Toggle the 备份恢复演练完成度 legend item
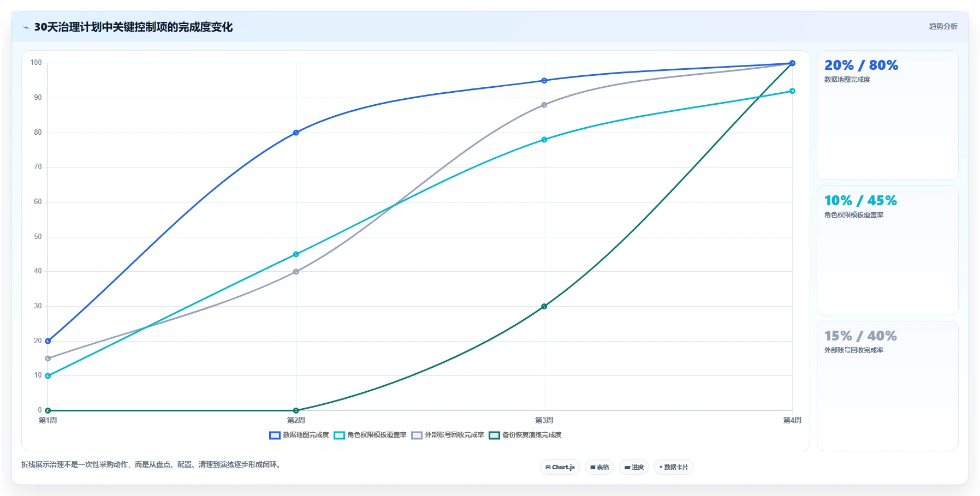This screenshot has height=496, width=980. (525, 435)
